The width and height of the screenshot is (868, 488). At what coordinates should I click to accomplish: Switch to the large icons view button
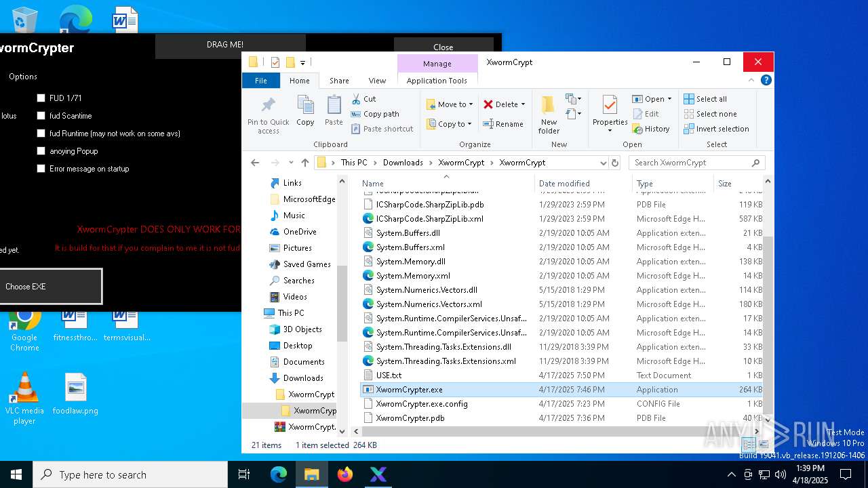point(764,445)
